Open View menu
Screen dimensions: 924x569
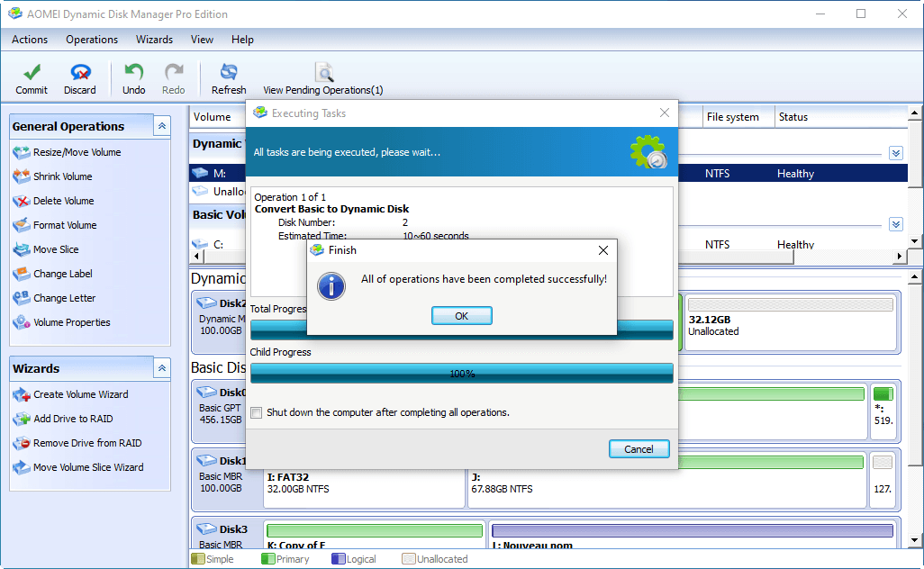(x=202, y=40)
